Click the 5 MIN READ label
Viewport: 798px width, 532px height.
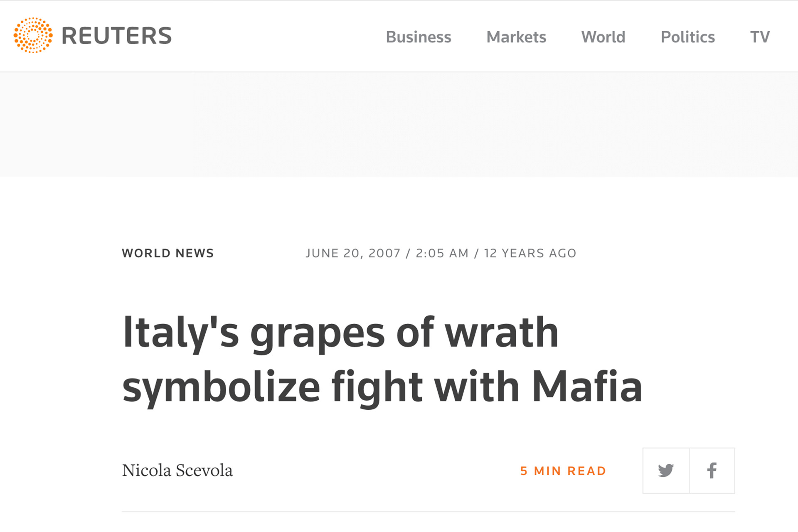coord(563,471)
